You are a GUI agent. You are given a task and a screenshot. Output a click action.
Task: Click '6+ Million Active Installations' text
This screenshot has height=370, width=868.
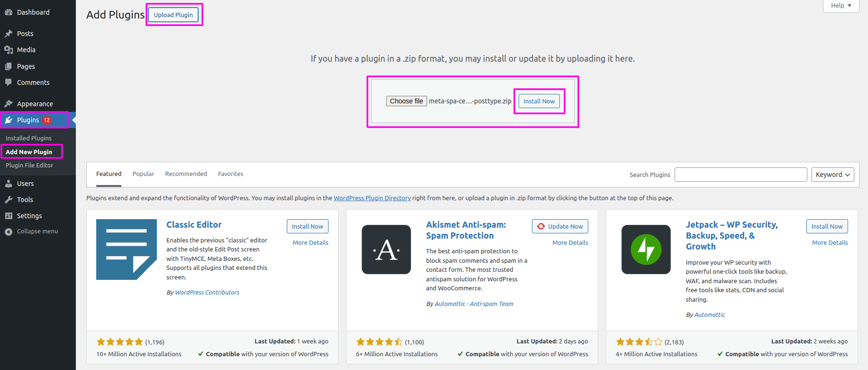click(x=397, y=354)
